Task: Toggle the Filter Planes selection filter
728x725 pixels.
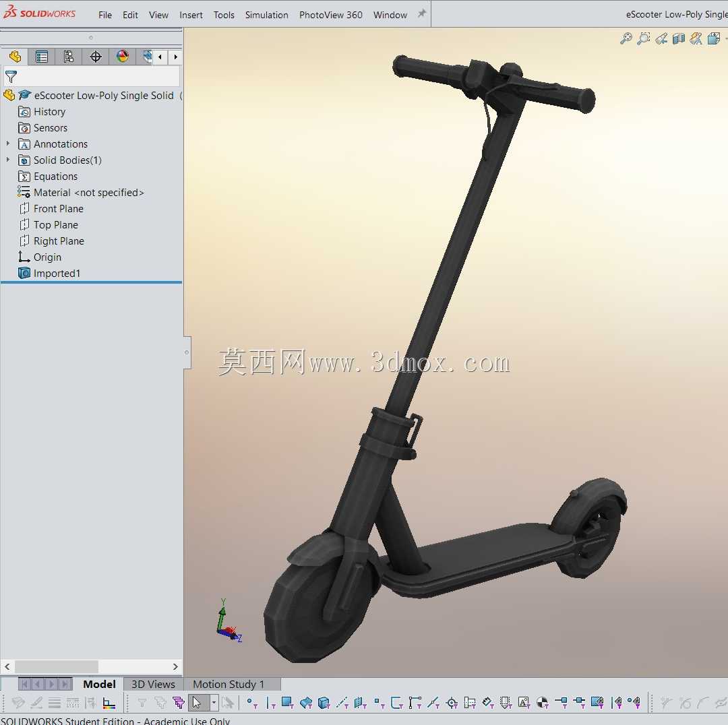Action: click(x=360, y=703)
